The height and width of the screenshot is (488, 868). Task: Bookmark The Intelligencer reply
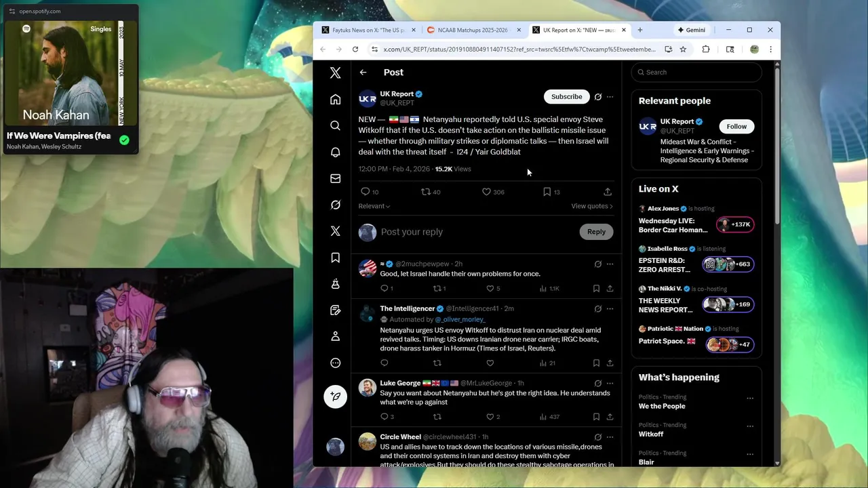pyautogui.click(x=596, y=363)
